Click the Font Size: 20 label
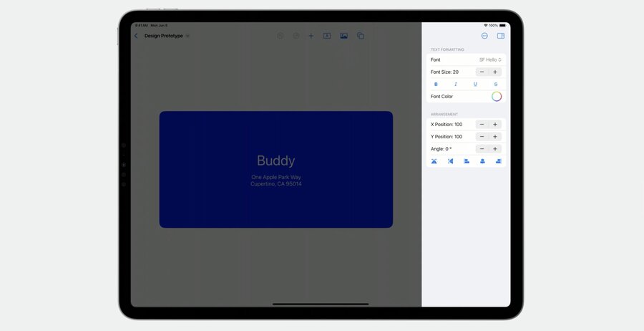The width and height of the screenshot is (644, 331). tap(444, 72)
